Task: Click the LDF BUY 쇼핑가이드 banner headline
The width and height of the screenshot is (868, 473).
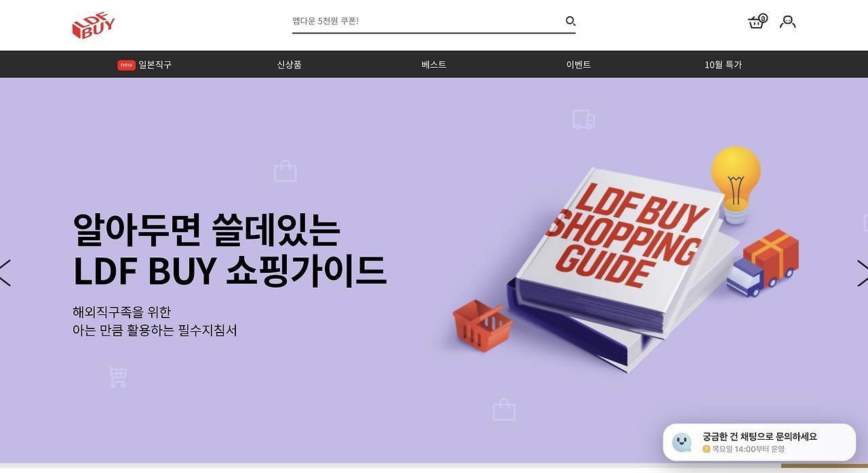Action: (x=230, y=271)
